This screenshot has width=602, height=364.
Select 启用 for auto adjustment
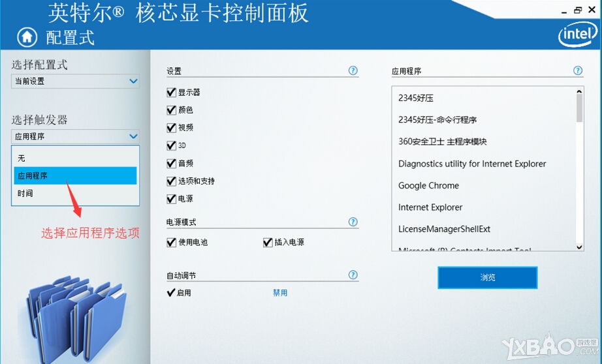click(x=179, y=293)
